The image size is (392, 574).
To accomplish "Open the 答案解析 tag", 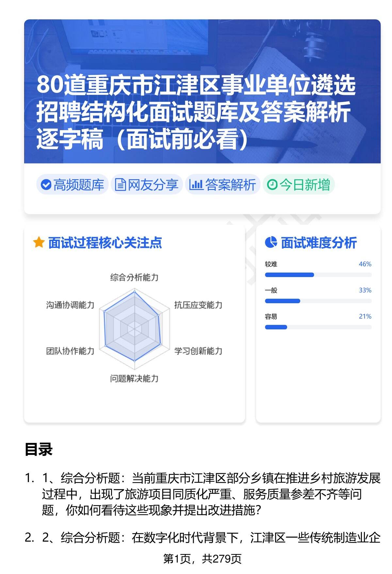I will 223,185.
